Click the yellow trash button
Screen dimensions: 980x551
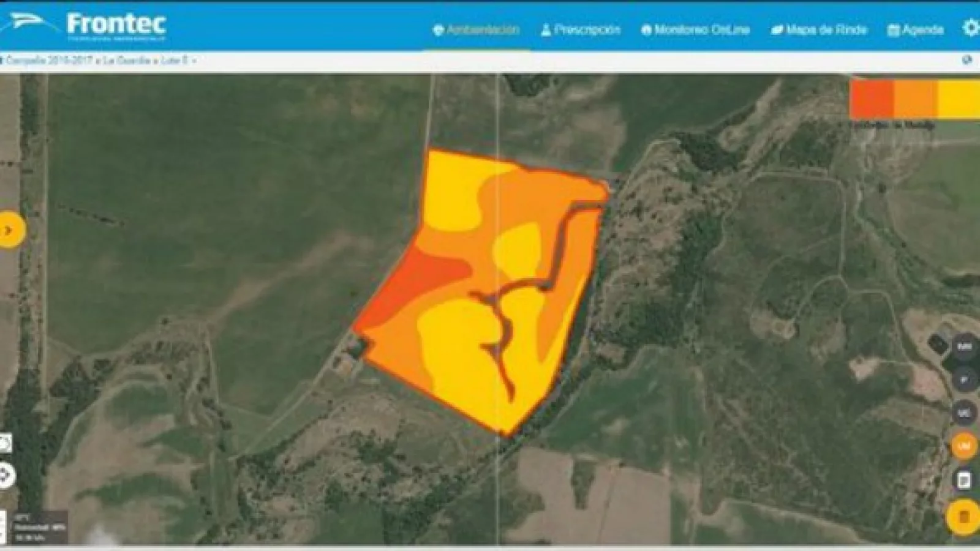(x=963, y=517)
